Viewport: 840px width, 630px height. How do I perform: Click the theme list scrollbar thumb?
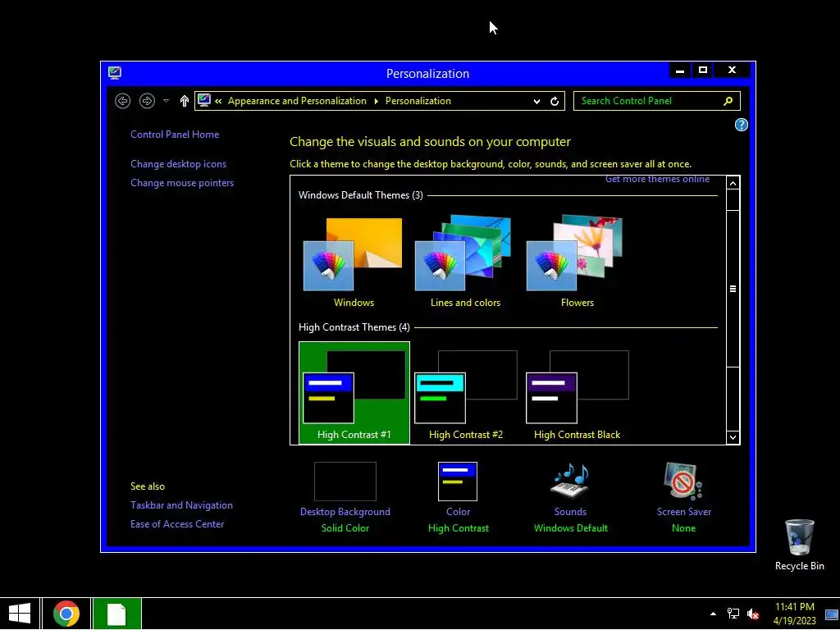(x=733, y=289)
